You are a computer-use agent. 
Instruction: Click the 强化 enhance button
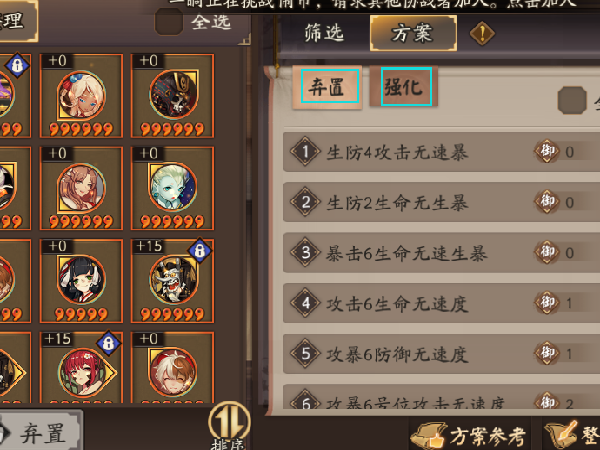[404, 86]
